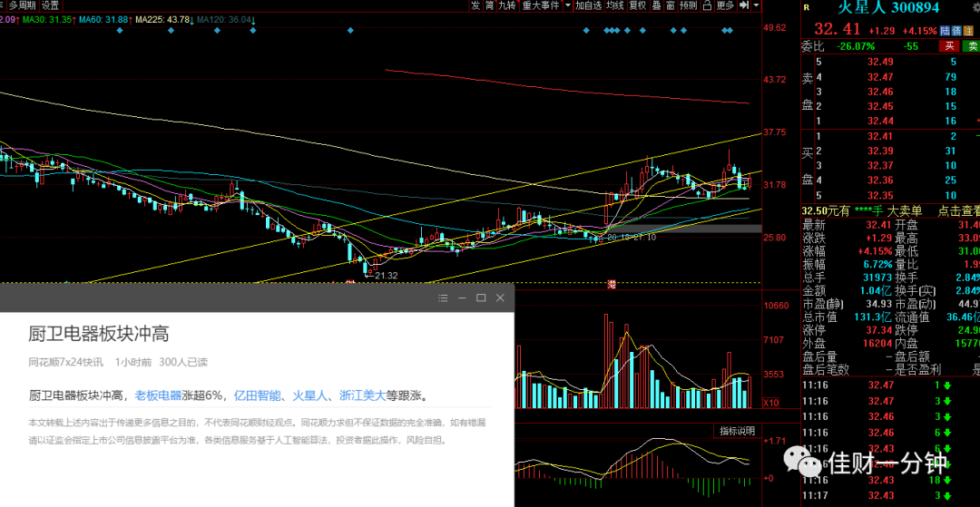Screen dimensions: 980x507
Task: Click the 陆 tag badge beside price
Action: [945, 30]
